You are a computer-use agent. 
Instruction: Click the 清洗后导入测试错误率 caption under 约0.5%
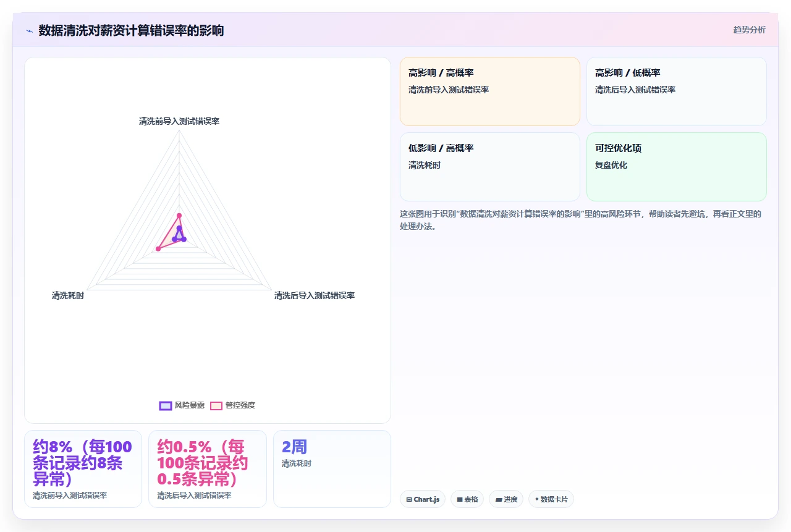(x=194, y=496)
